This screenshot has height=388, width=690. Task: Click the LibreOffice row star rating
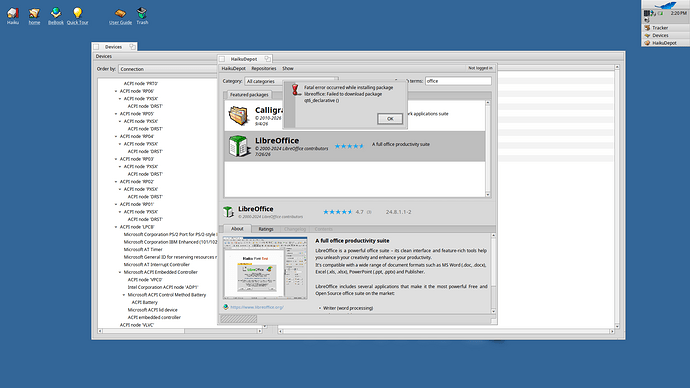(349, 146)
